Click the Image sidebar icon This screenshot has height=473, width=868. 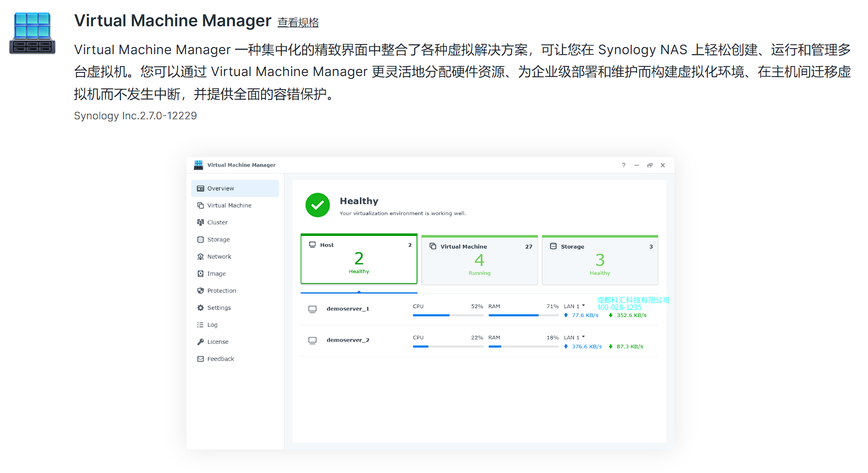pos(201,273)
